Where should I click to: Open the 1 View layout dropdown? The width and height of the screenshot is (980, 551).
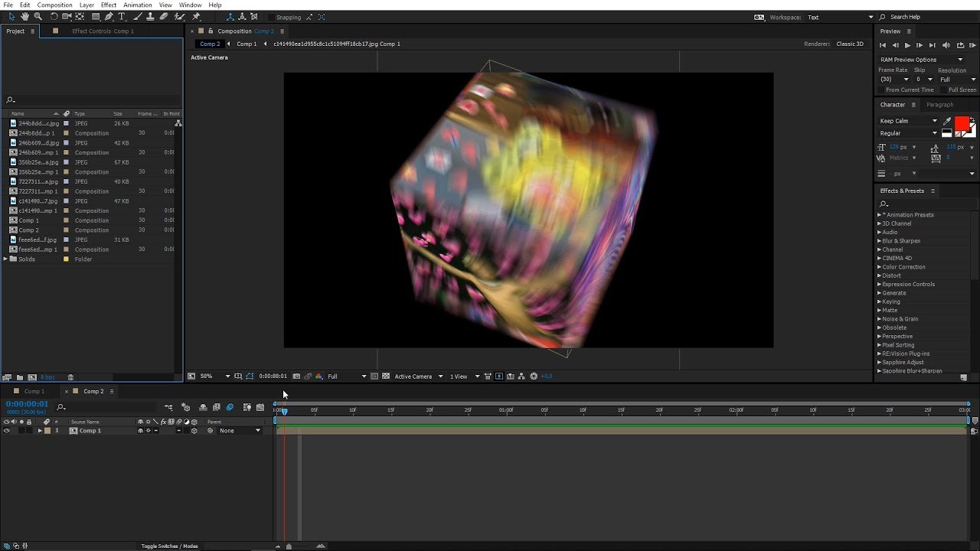(464, 377)
